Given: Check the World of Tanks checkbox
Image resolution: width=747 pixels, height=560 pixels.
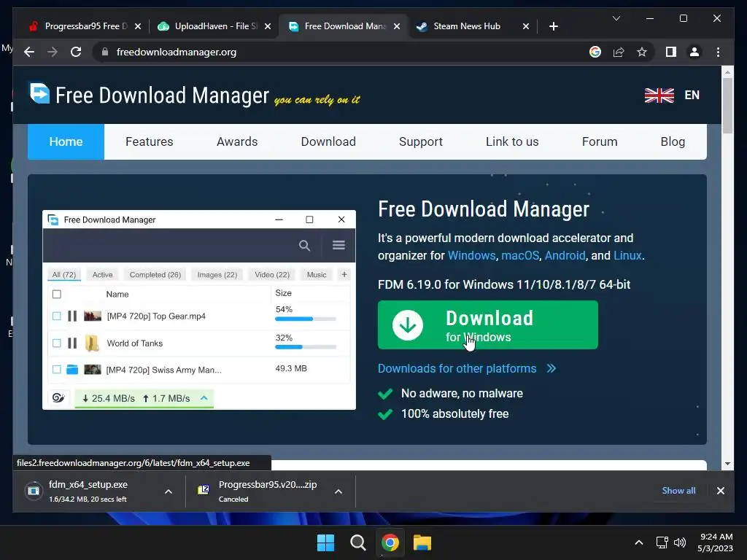Looking at the screenshot, I should coord(57,343).
